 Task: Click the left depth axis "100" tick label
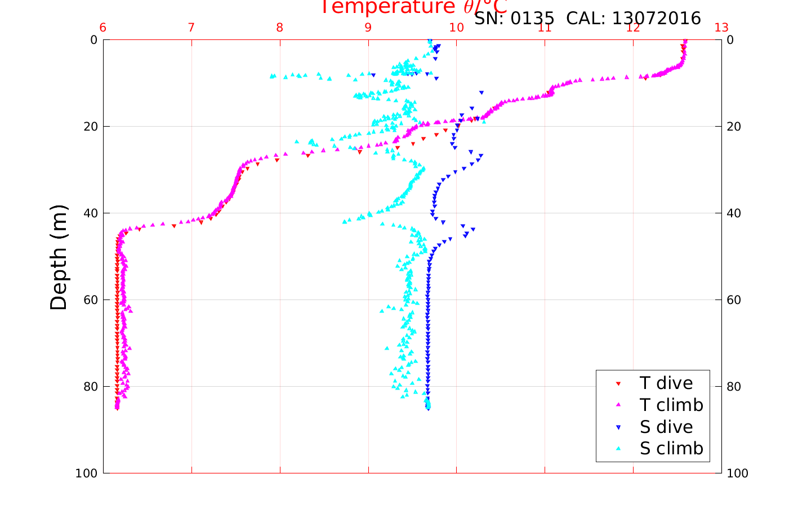[87, 473]
